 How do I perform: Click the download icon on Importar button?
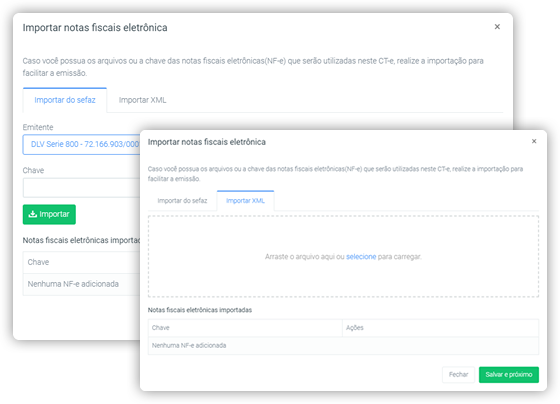[32, 214]
